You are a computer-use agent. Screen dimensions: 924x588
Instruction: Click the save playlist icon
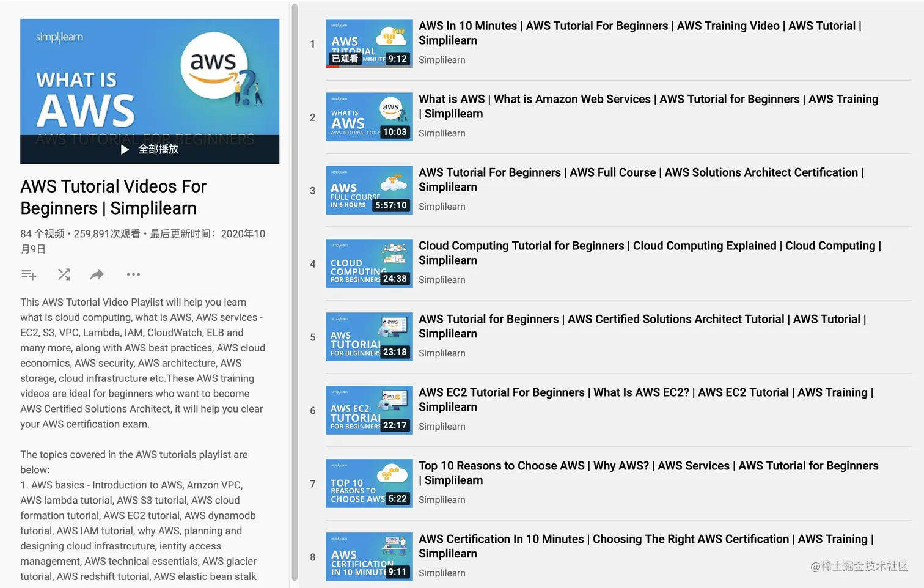(x=29, y=274)
